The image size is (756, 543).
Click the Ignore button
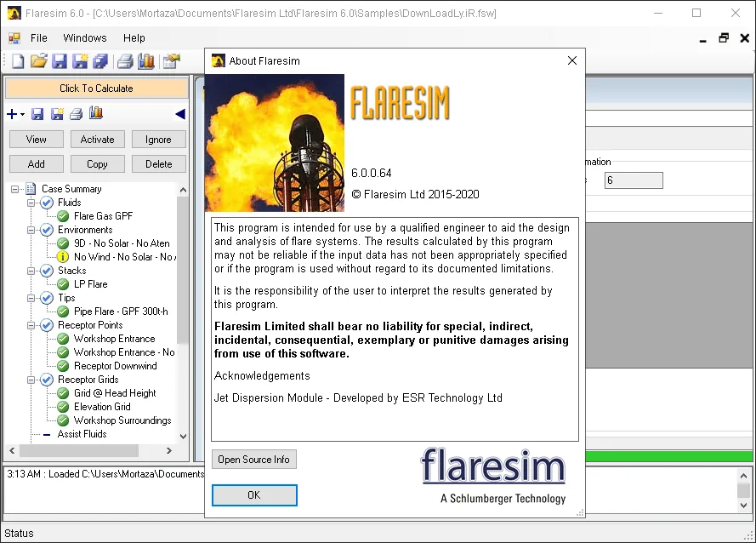[x=159, y=140]
